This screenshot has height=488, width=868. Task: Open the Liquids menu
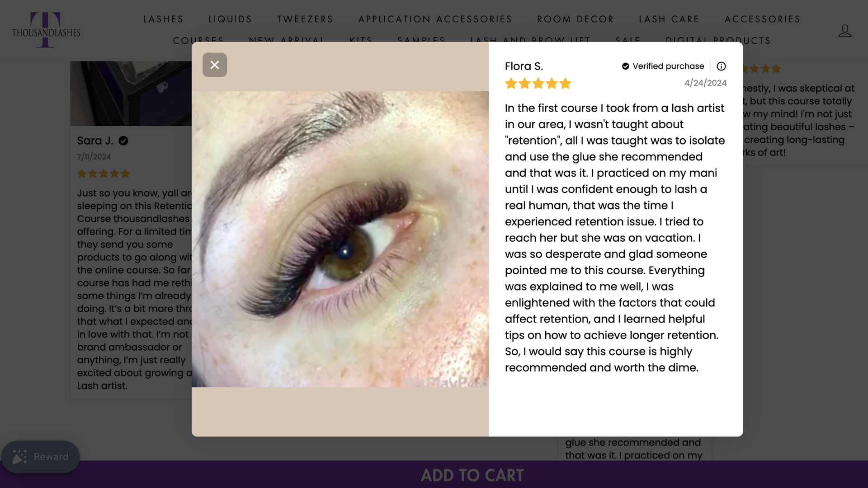pos(230,19)
